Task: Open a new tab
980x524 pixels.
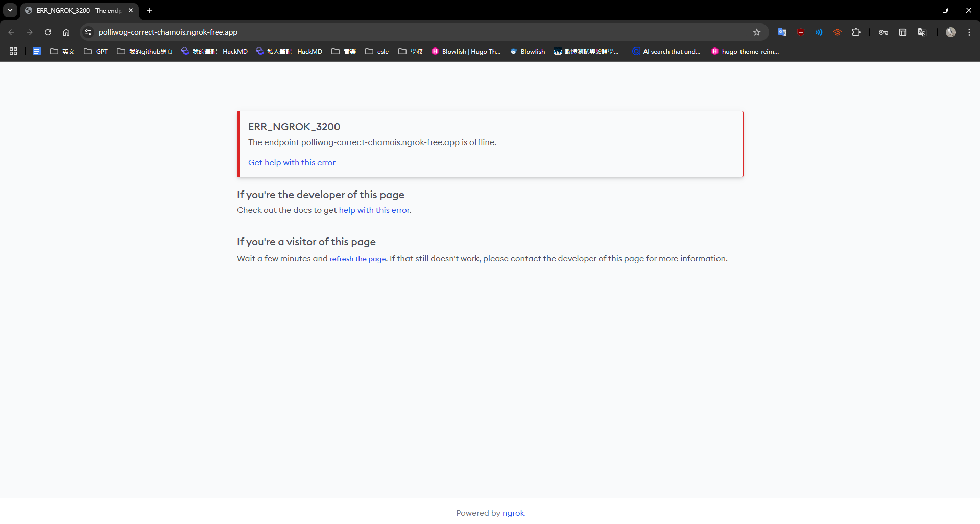Action: coord(149,10)
